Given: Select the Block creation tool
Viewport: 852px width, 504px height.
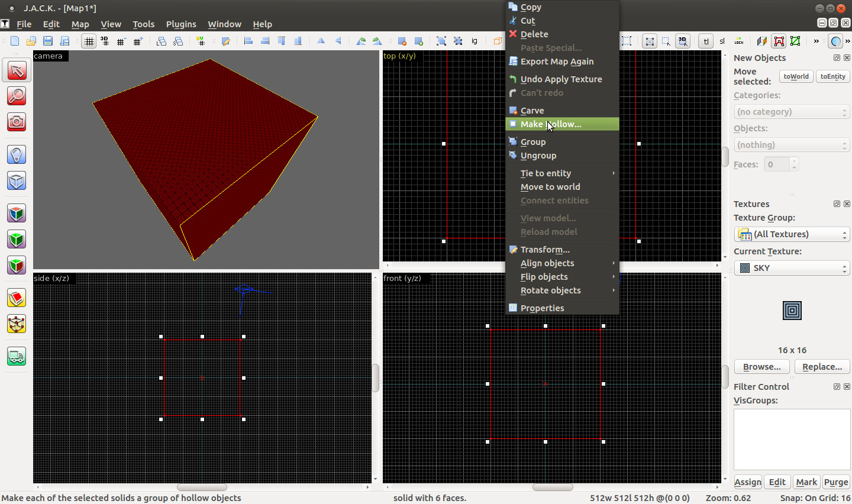Looking at the screenshot, I should tap(17, 180).
